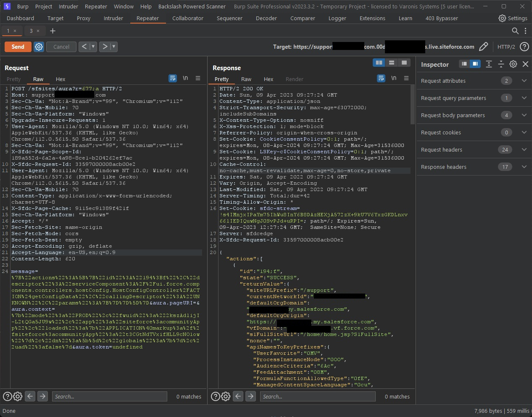
Task: Close the Inspector panel
Action: click(x=525, y=64)
